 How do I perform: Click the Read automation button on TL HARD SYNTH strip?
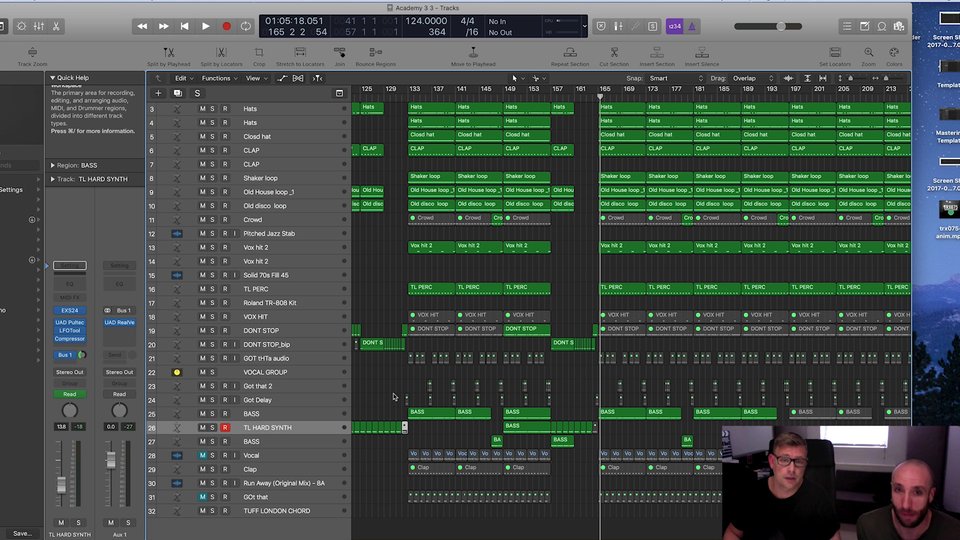tap(70, 394)
